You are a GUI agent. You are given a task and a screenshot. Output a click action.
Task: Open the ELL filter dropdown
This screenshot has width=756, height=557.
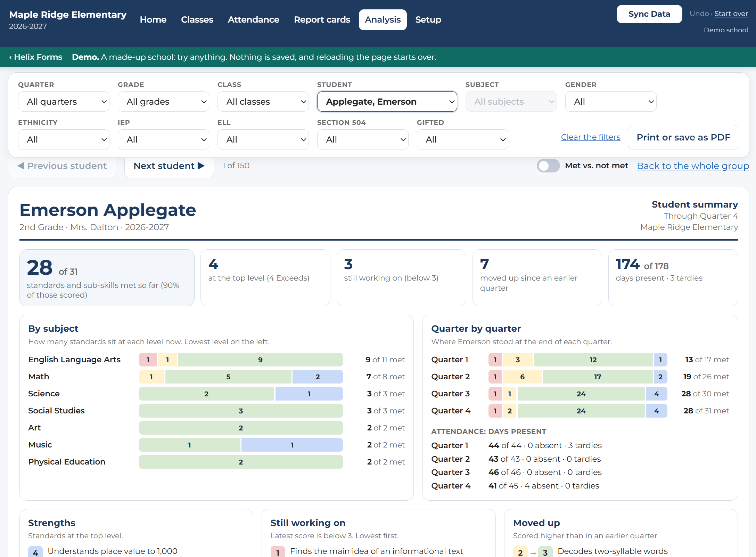[x=263, y=139]
